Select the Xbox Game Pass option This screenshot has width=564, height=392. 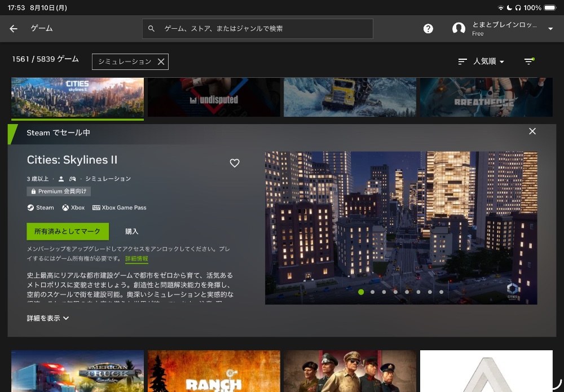120,208
